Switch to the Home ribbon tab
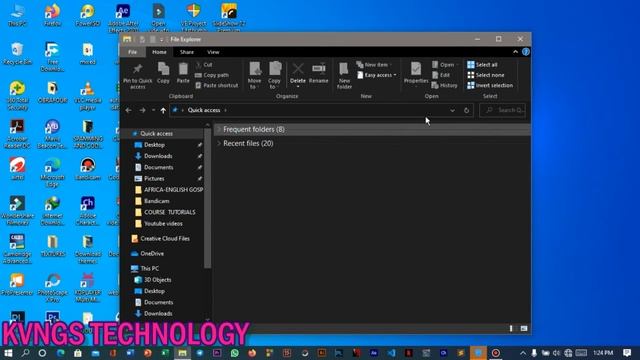 [x=159, y=52]
